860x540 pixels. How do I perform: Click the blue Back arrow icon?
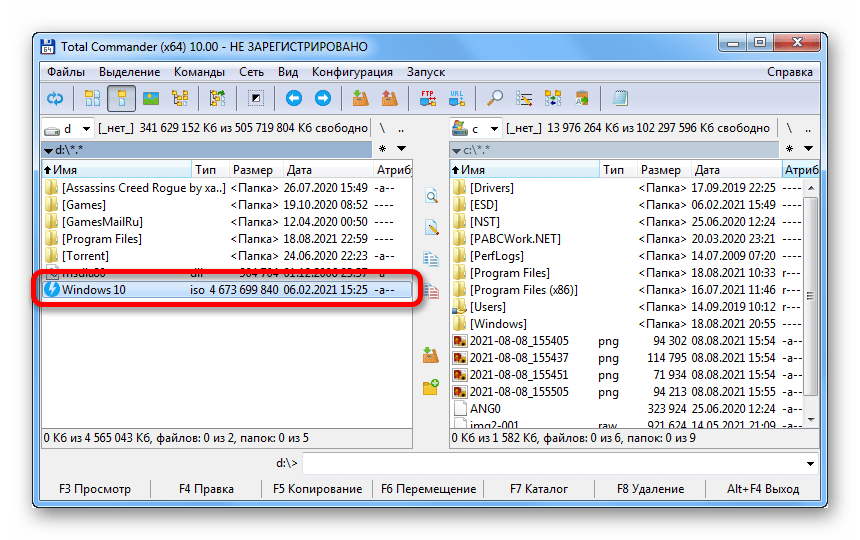(293, 98)
